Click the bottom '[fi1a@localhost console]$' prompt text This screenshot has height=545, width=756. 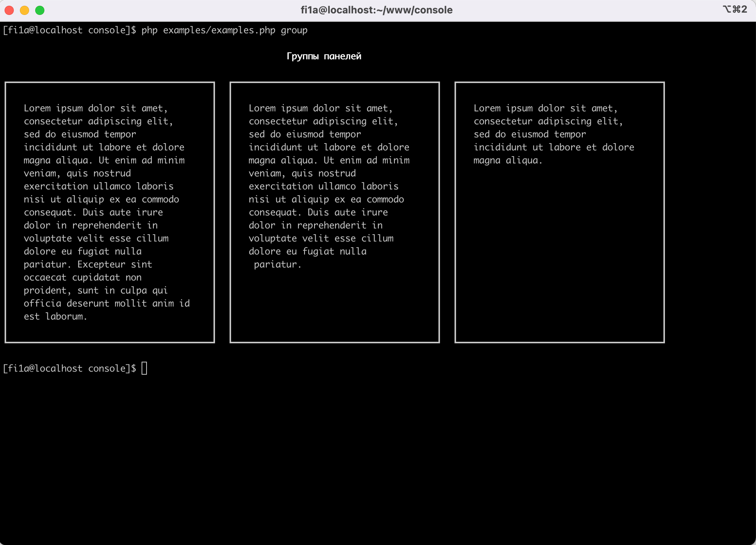pos(69,369)
